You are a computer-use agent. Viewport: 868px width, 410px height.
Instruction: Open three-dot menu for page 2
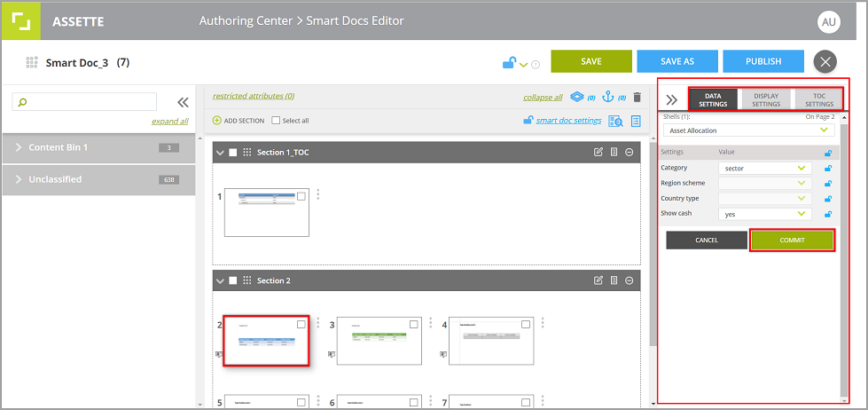tap(317, 322)
